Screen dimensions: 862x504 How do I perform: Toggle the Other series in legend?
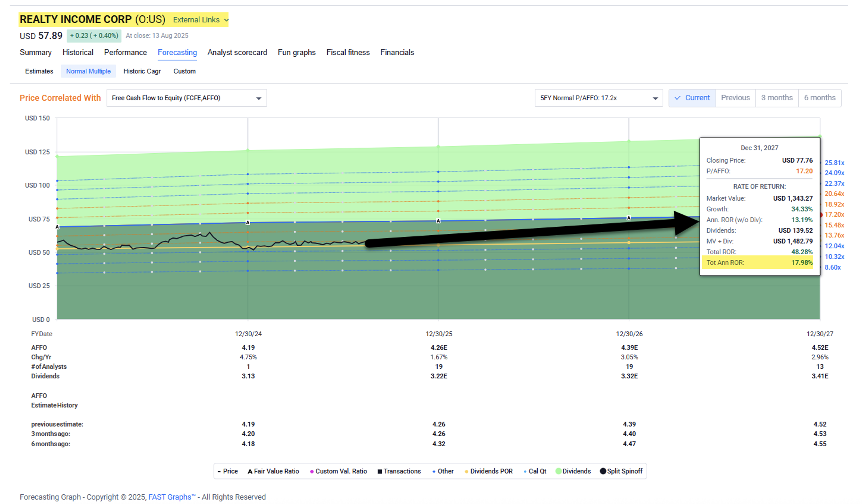pyautogui.click(x=443, y=471)
